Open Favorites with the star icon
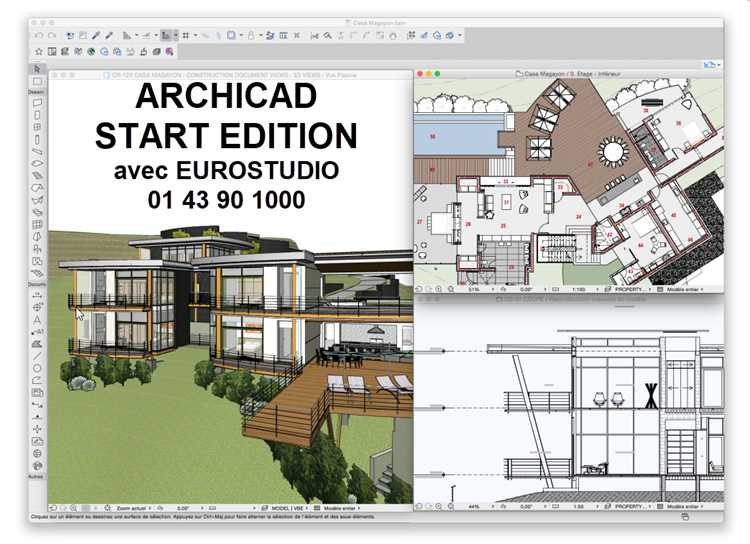Viewport: 750px width, 544px height. click(39, 51)
